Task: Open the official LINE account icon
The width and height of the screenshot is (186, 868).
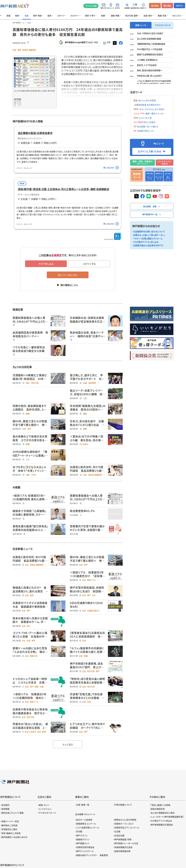Action: [148, 196]
